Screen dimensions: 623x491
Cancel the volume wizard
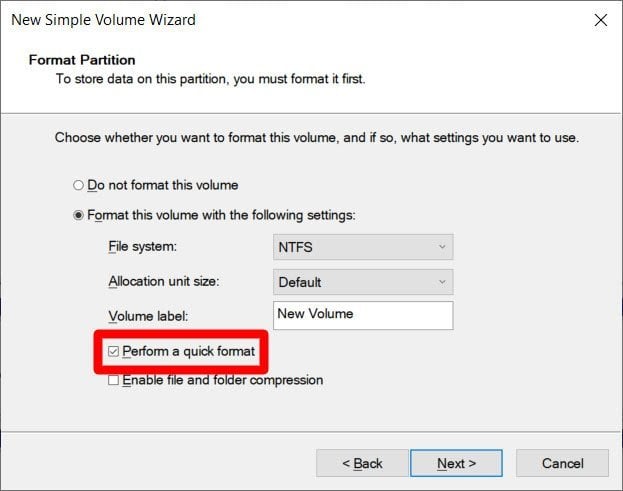click(x=562, y=463)
